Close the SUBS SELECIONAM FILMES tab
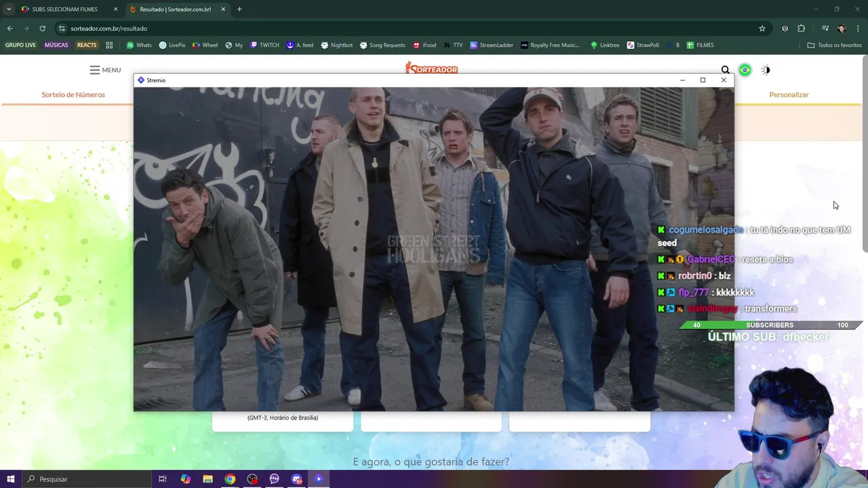Screen dimensions: 868x488 [115, 9]
